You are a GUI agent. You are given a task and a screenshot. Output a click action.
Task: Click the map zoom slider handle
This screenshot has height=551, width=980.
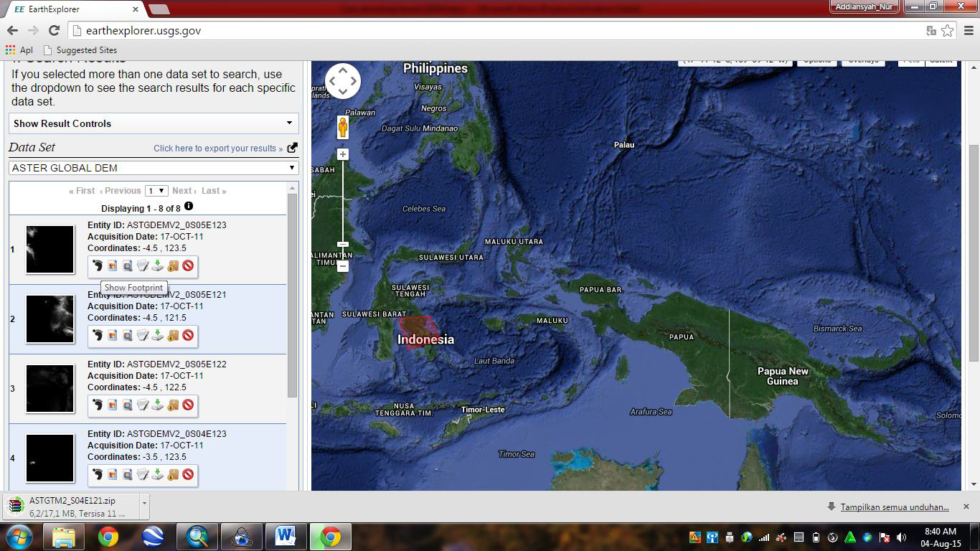point(343,245)
